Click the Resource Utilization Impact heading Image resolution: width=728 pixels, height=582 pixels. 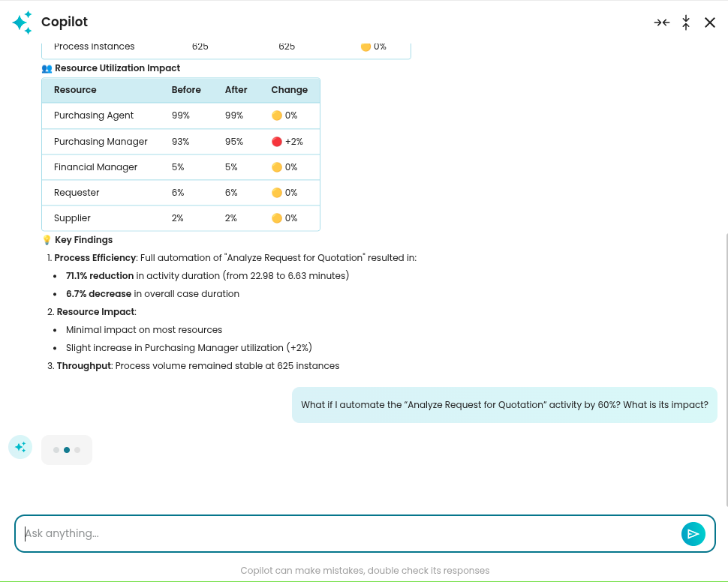click(117, 68)
